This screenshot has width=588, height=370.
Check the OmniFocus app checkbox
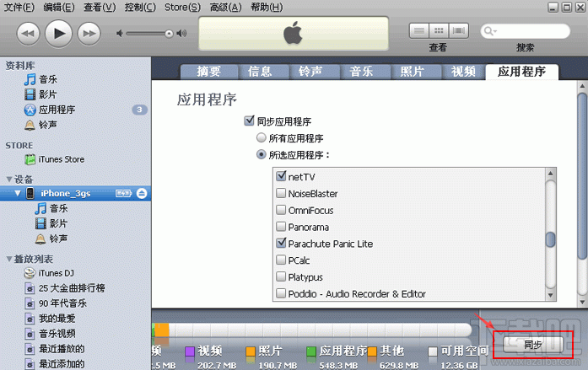click(x=281, y=210)
